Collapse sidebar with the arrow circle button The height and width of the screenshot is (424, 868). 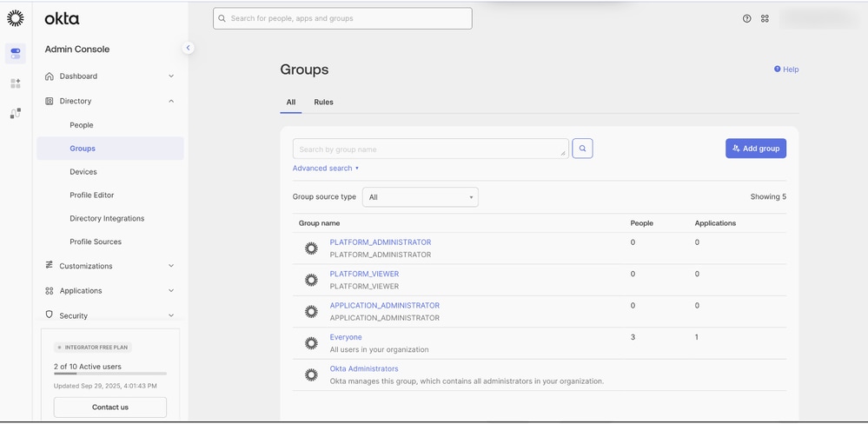tap(189, 48)
